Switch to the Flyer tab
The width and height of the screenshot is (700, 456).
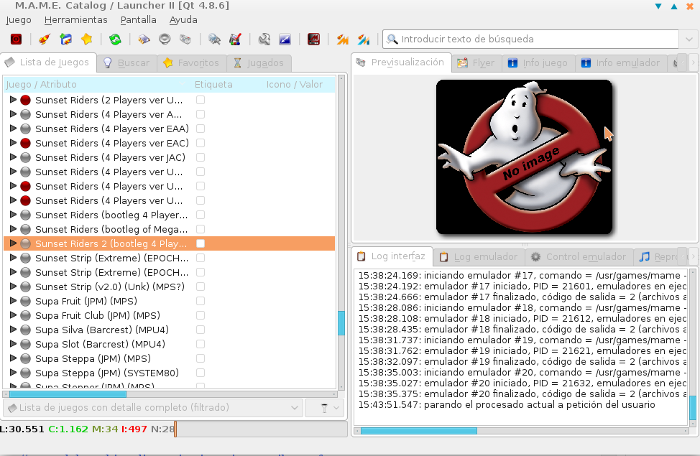click(x=476, y=63)
